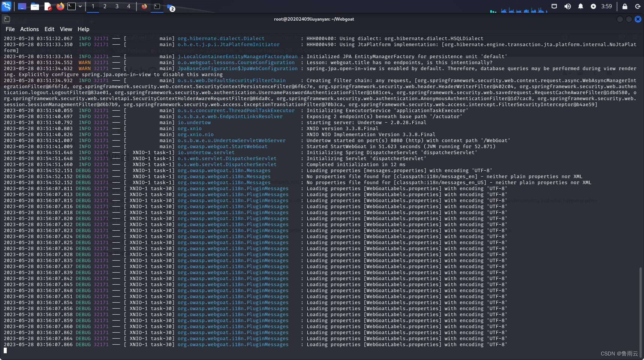Click the o.o.webgoat.lessons.CourseConfiguration logger text
This screenshot has height=360, width=644.
click(236, 63)
